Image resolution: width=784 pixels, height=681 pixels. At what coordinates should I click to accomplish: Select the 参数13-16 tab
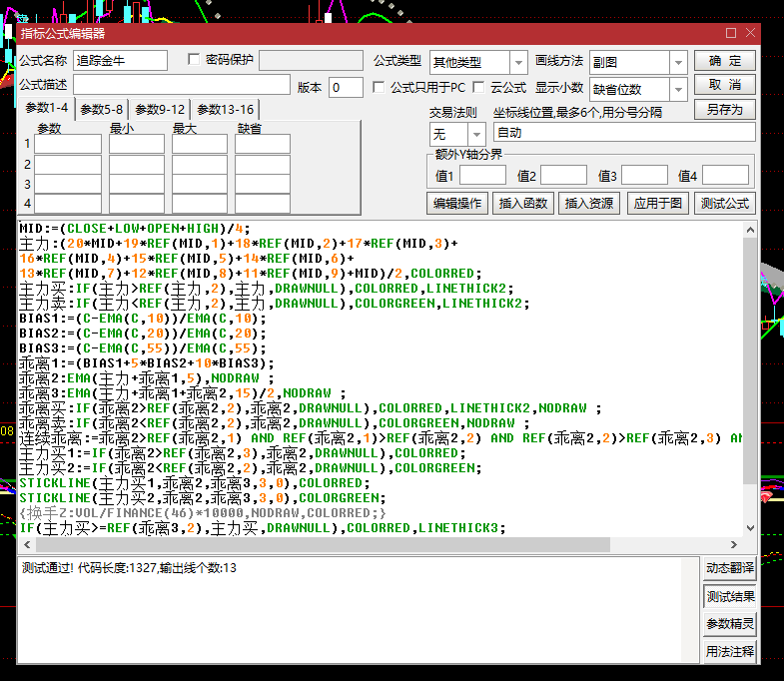point(225,110)
